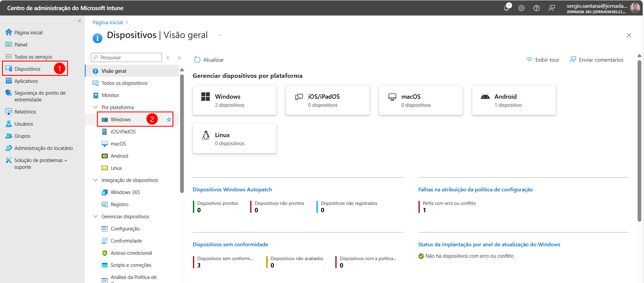Screen dimensions: 644x283
Task: Collapse Integração de dispositivos section
Action: click(x=95, y=180)
